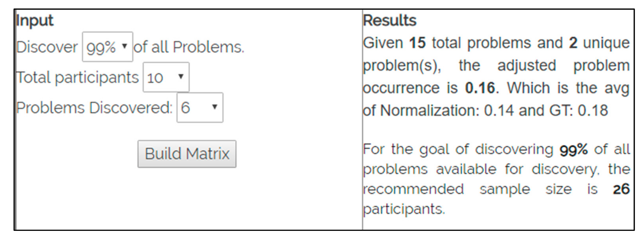Click the bold 99% in the Results text
Image resolution: width=644 pixels, height=243 pixels.
(574, 150)
